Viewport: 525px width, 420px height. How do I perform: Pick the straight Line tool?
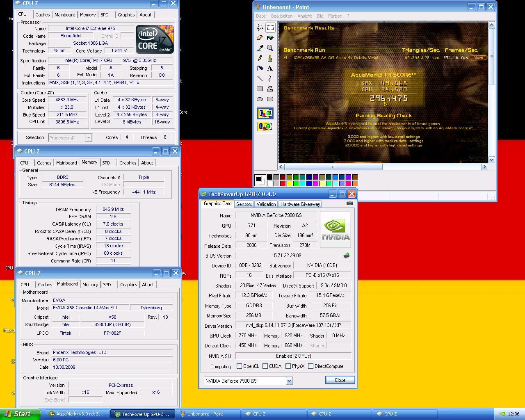point(260,78)
